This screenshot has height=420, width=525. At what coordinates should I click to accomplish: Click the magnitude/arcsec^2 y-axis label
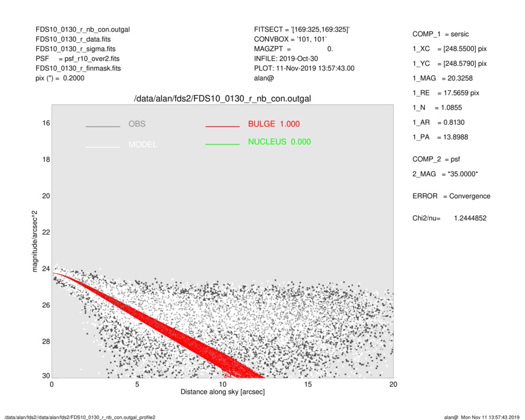(34, 241)
